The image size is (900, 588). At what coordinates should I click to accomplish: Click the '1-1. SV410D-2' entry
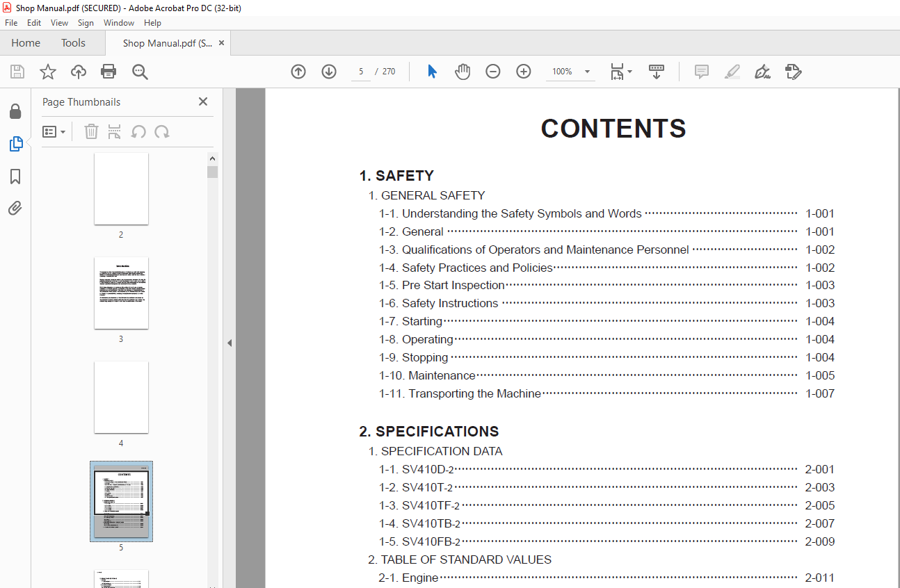(x=416, y=469)
